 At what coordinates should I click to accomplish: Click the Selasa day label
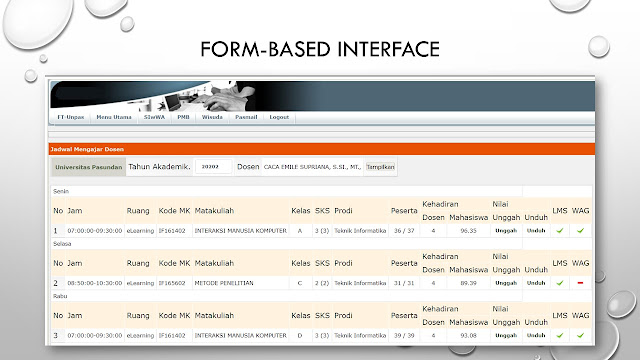(x=62, y=244)
